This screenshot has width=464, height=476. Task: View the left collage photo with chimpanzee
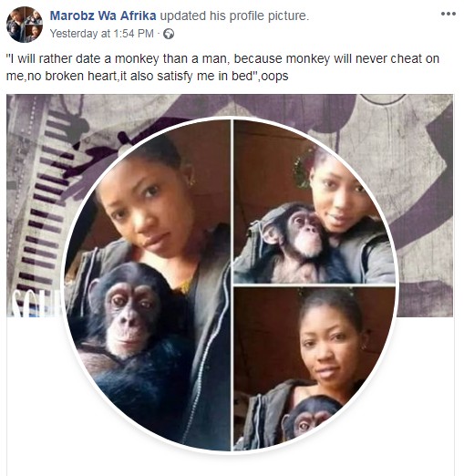(149, 285)
